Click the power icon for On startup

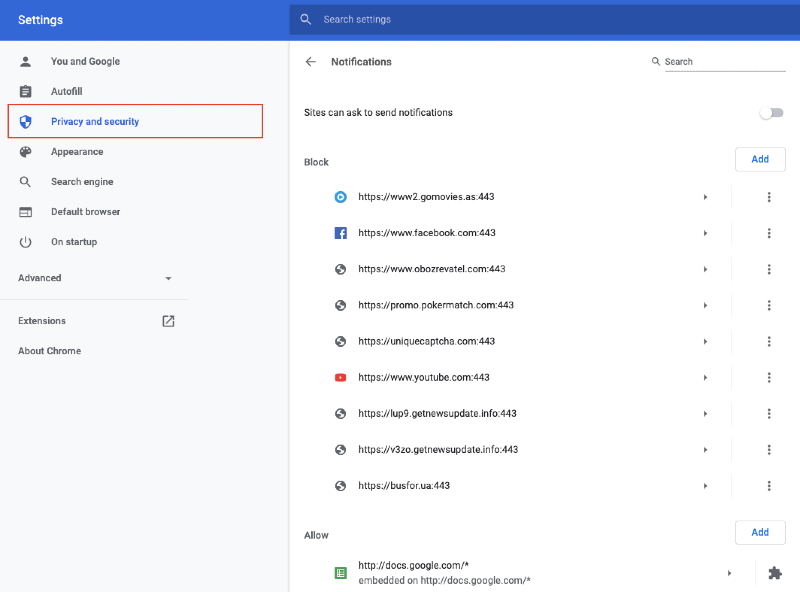[x=26, y=242]
